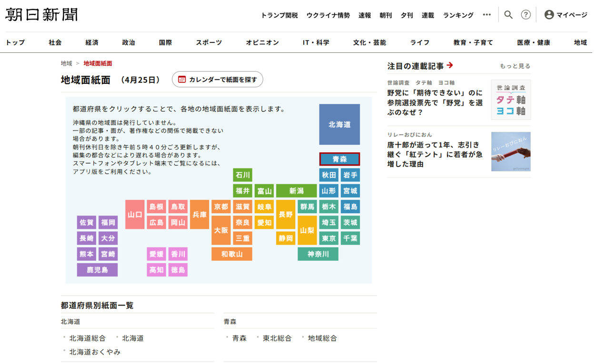Open the 夕刊 link
This screenshot has height=364, width=596.
pos(409,15)
